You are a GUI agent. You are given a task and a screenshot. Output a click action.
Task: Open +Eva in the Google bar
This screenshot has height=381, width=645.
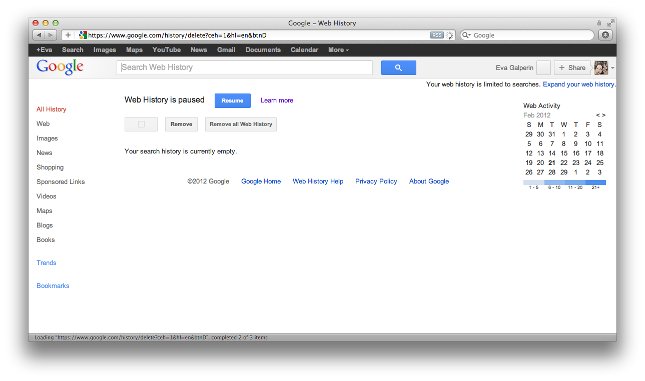click(44, 50)
